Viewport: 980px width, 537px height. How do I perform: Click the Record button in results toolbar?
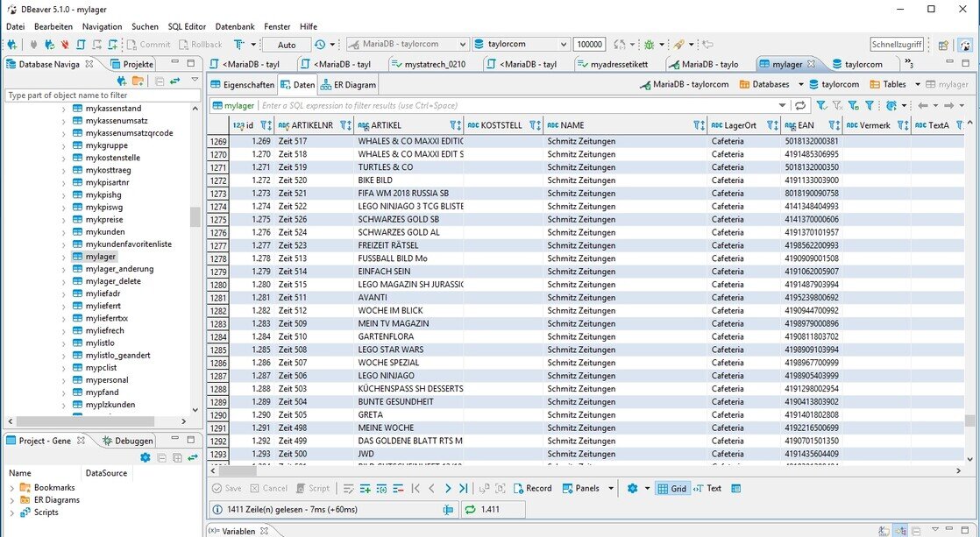pyautogui.click(x=531, y=488)
